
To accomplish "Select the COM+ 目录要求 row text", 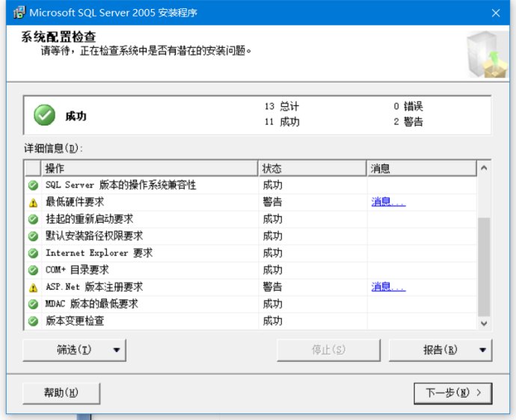I will 77,270.
